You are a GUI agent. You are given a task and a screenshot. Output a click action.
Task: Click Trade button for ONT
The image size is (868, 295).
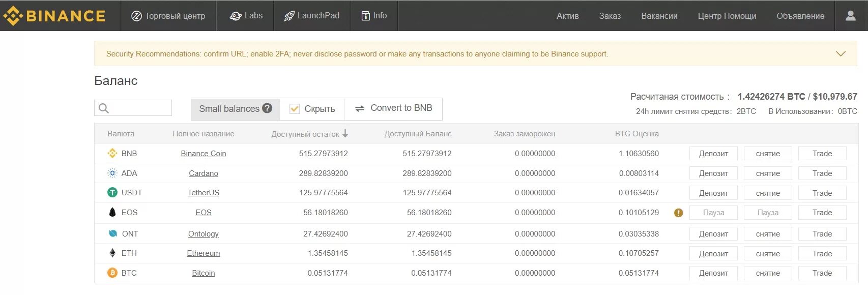822,234
